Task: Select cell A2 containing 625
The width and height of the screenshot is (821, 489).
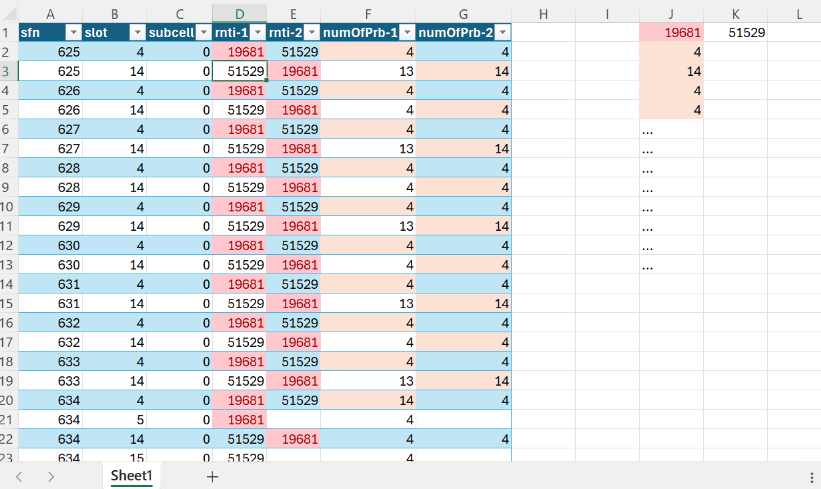Action: 50,52
